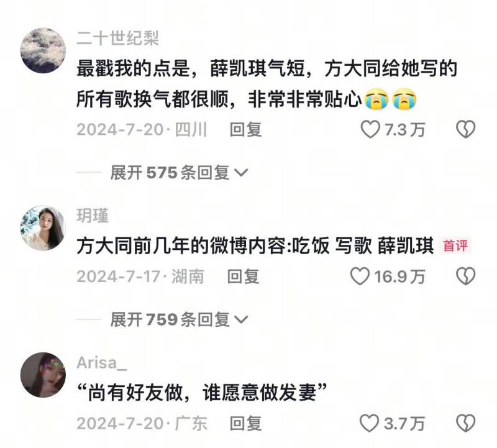Reply to 玥瑾's comment from 湖南
The image size is (497, 448).
(x=244, y=277)
